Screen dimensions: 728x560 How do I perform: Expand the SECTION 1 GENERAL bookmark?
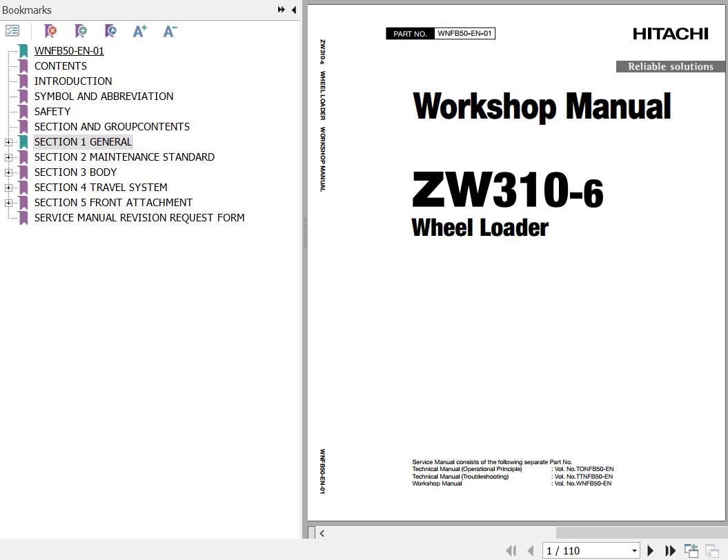pyautogui.click(x=8, y=143)
